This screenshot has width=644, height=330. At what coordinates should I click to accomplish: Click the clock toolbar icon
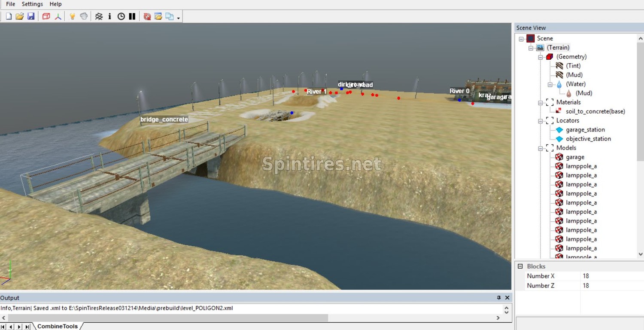tap(121, 16)
